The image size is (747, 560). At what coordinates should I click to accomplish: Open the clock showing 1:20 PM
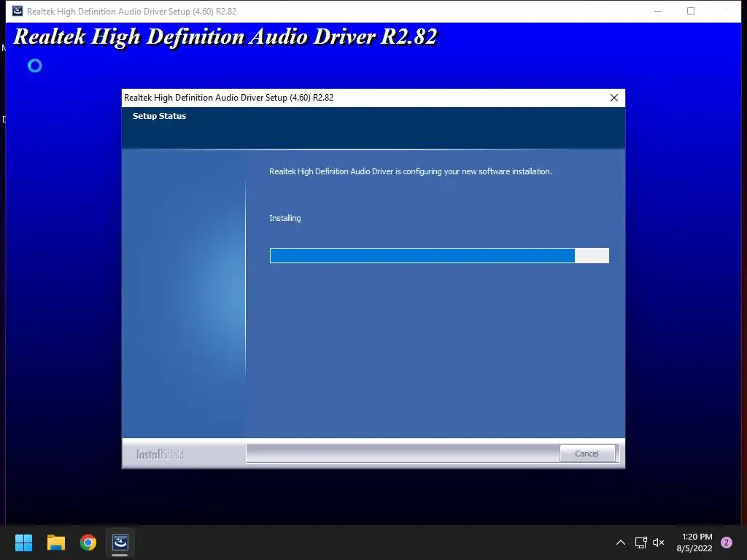coord(697,537)
